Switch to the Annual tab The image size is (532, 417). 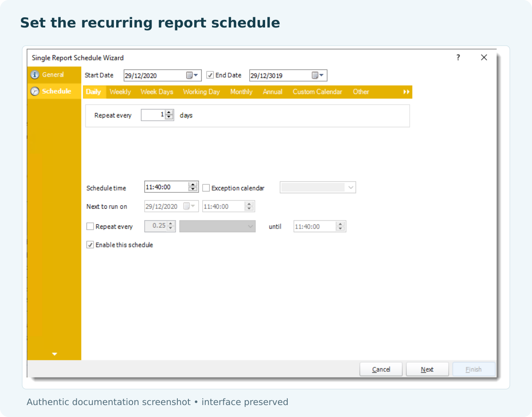(x=273, y=92)
